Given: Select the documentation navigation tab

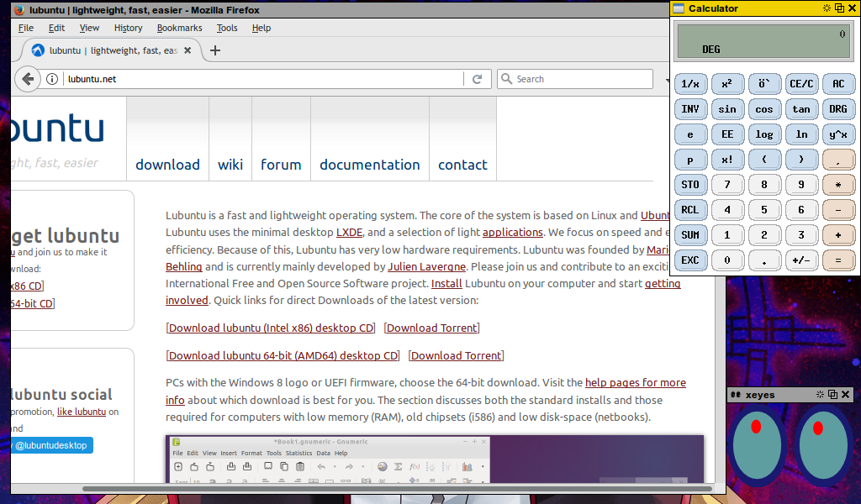Looking at the screenshot, I should pyautogui.click(x=370, y=165).
